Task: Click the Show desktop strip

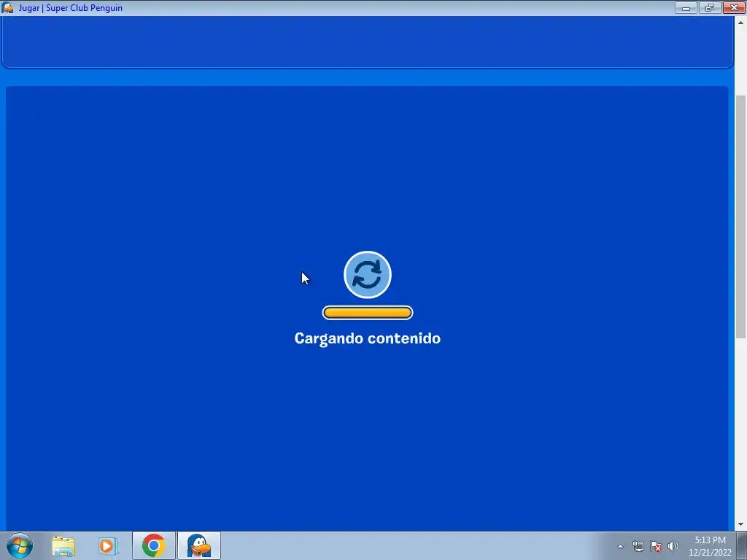Action: (742, 545)
